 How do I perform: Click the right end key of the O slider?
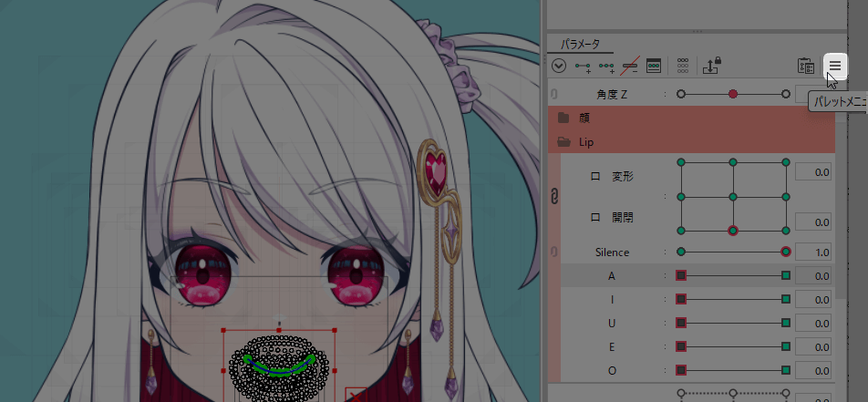click(x=786, y=370)
